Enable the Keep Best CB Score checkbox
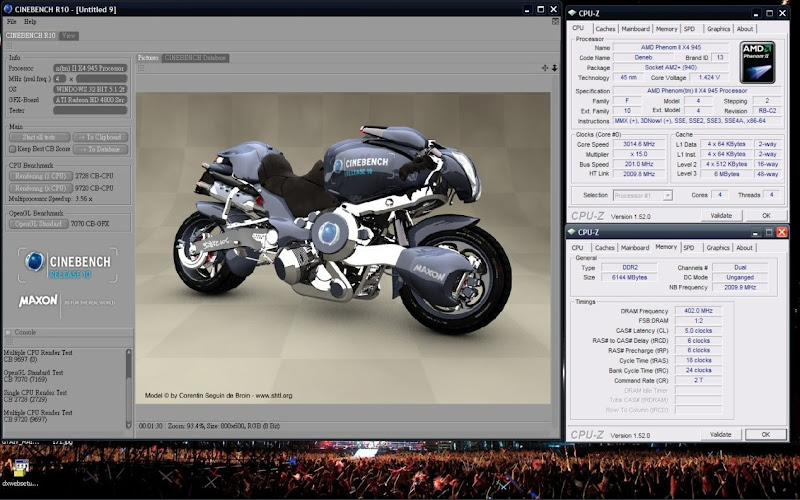This screenshot has width=800, height=500. click(x=13, y=149)
